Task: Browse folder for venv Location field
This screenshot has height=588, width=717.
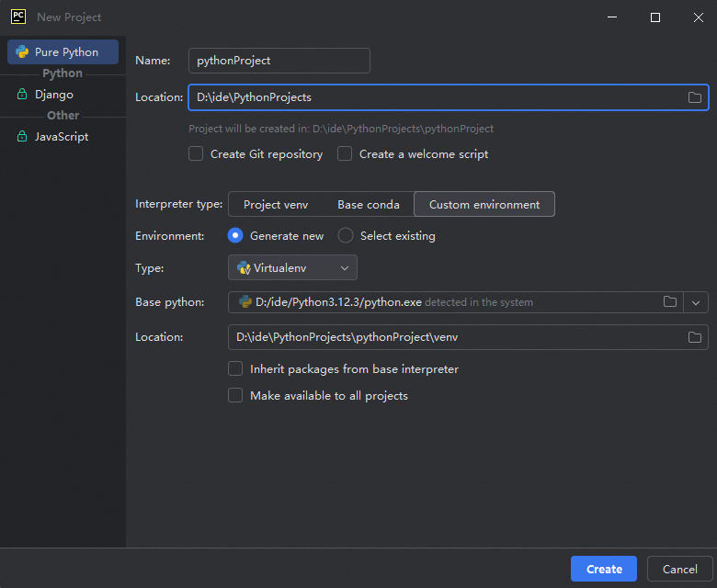Action: (695, 337)
